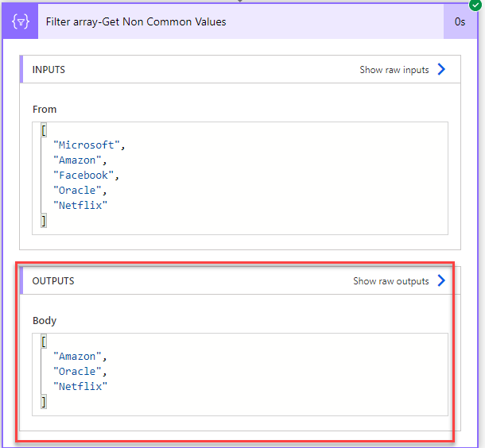Select "Amazon" in the From array
Screen dimensions: 485x448
(x=77, y=160)
